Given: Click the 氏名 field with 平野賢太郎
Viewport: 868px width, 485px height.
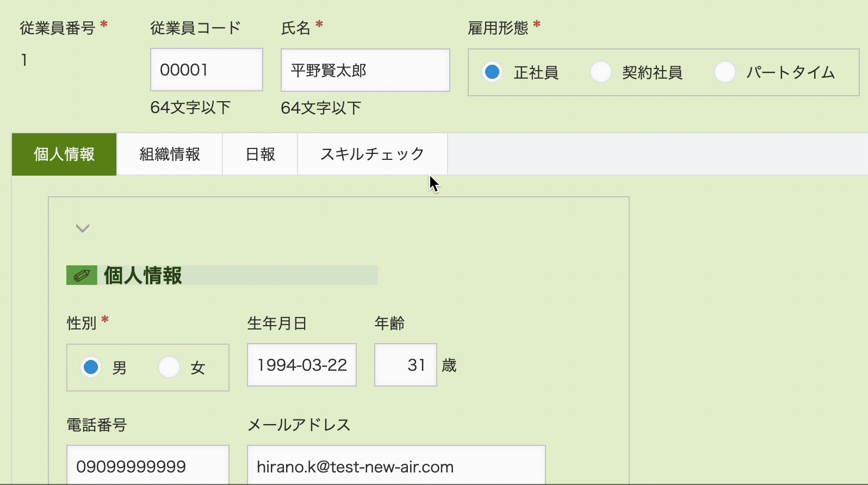Looking at the screenshot, I should tap(365, 70).
